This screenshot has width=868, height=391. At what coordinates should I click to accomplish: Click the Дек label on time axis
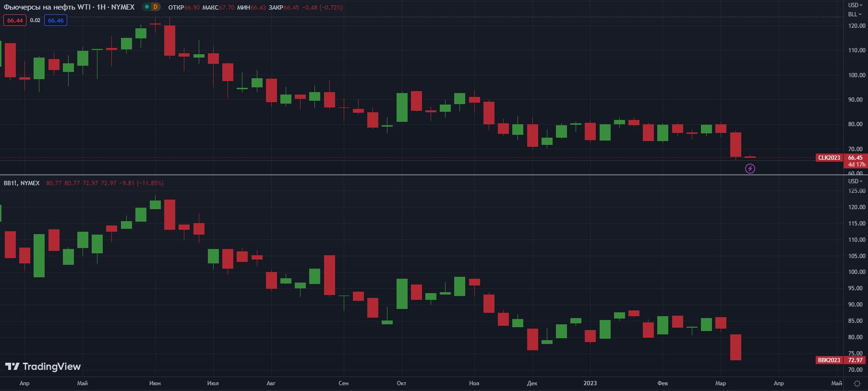(x=532, y=383)
